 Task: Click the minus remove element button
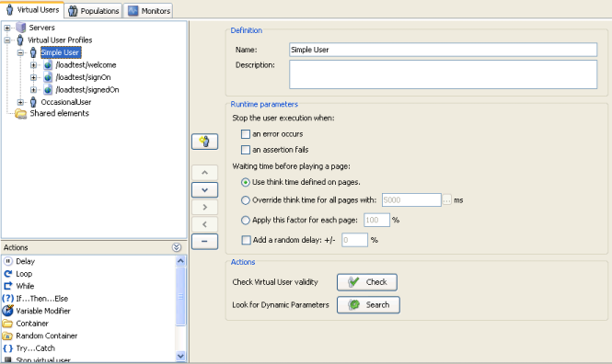[x=204, y=241]
